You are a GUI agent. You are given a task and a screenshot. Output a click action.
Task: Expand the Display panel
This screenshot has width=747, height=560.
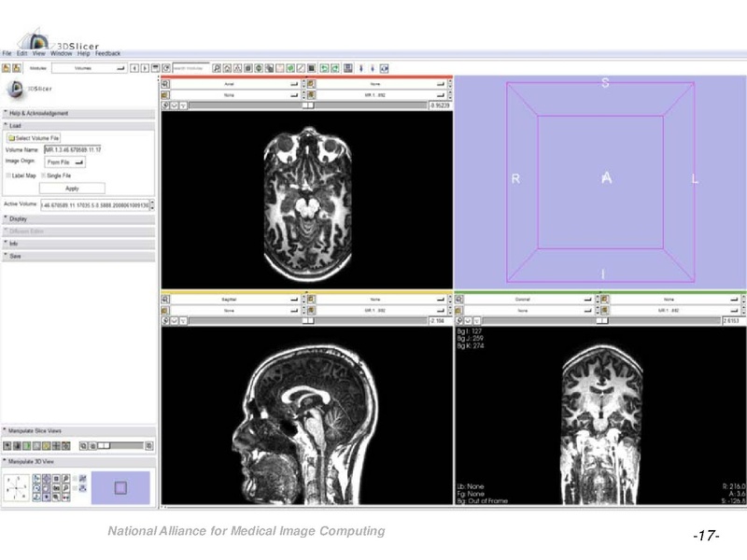[78, 219]
